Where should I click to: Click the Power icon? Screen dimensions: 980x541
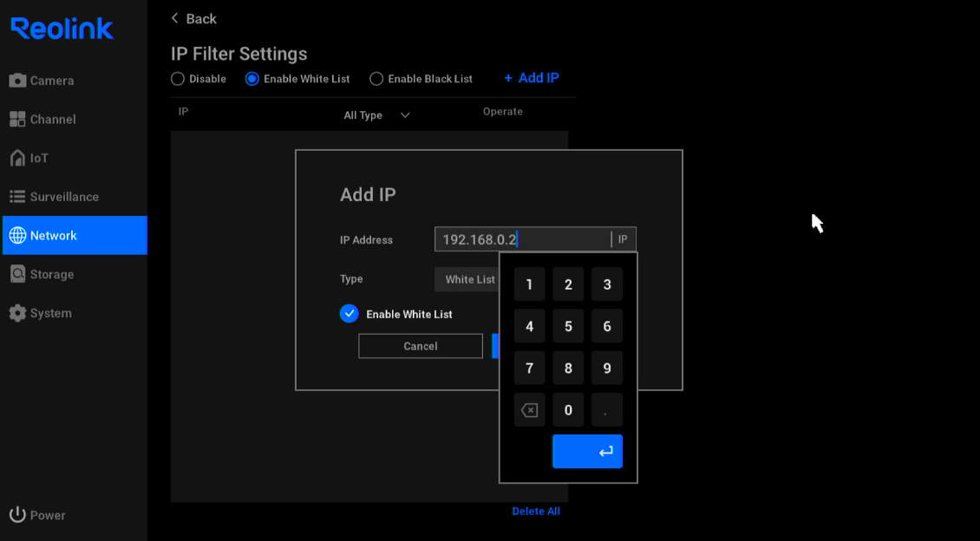pos(17,515)
